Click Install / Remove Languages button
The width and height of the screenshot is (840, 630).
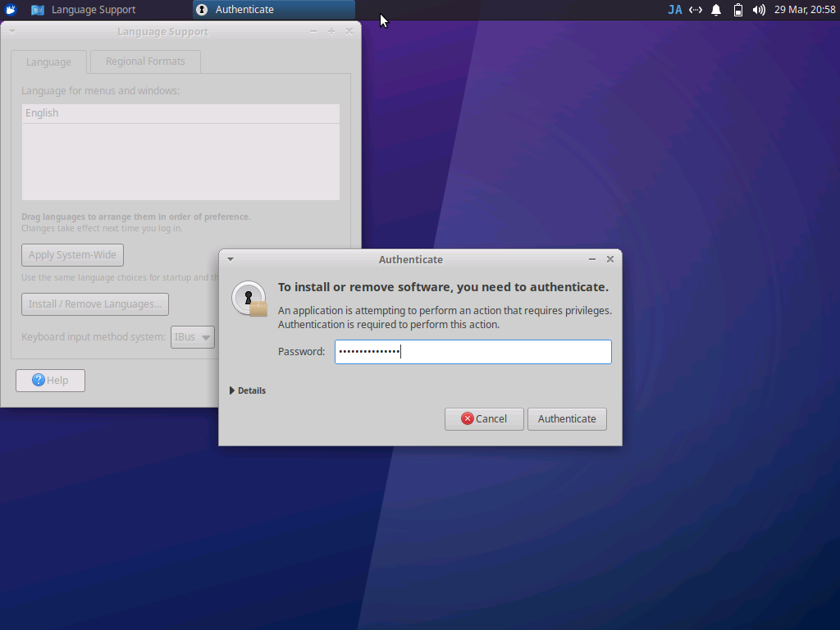[x=95, y=304]
